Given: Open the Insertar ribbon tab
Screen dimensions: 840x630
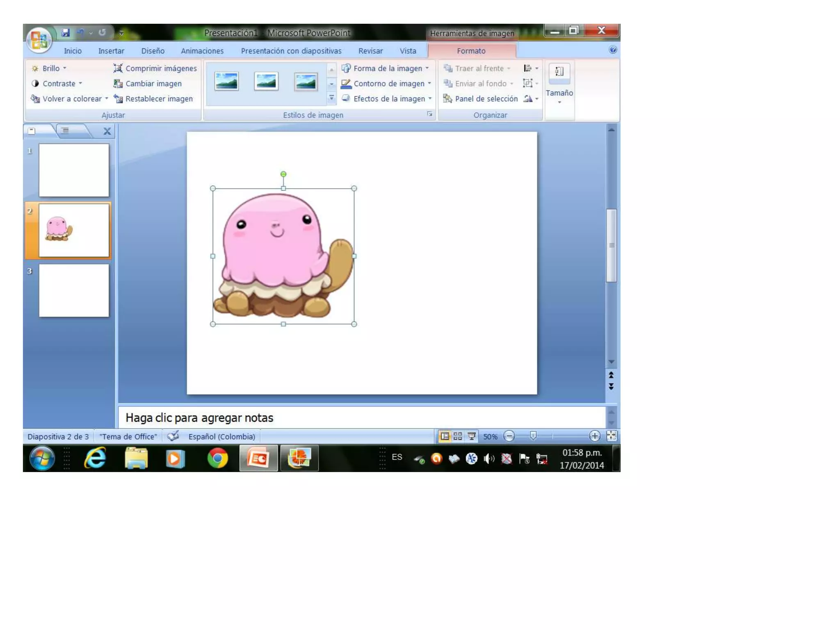Looking at the screenshot, I should tap(111, 51).
